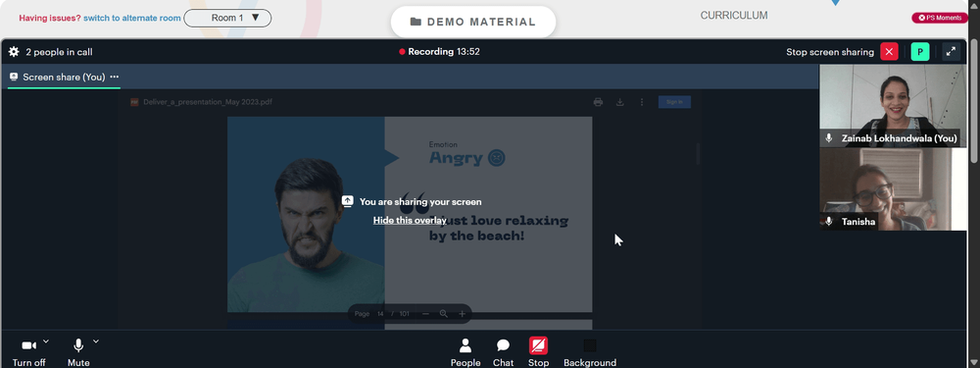The width and height of the screenshot is (980, 368).
Task: Download the shared PDF file
Action: click(620, 102)
